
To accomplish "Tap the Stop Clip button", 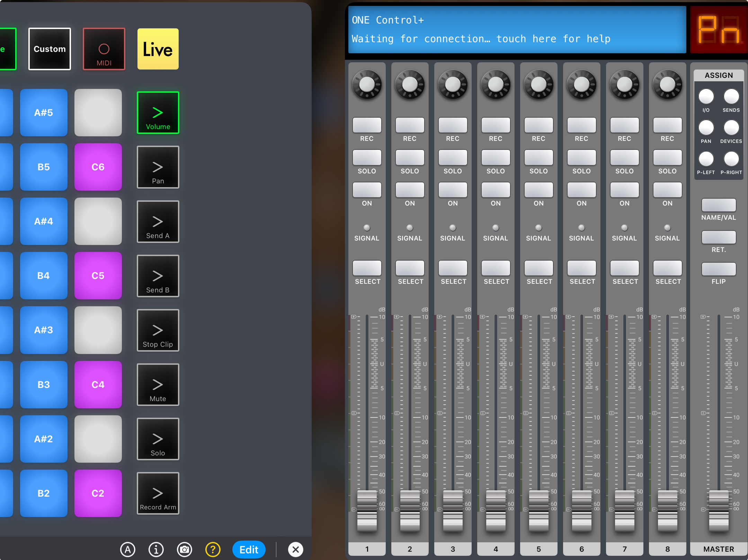I will point(158,330).
